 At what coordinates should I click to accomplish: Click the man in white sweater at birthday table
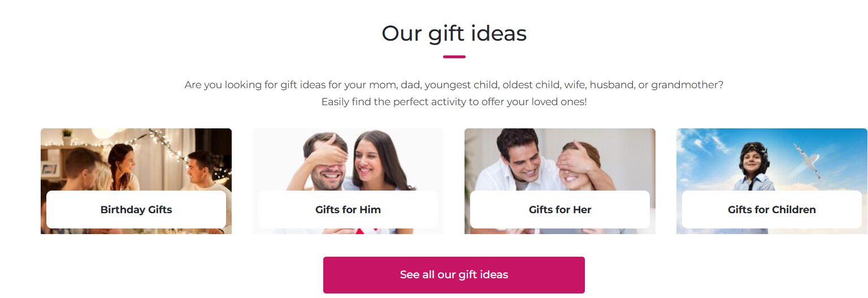202,170
